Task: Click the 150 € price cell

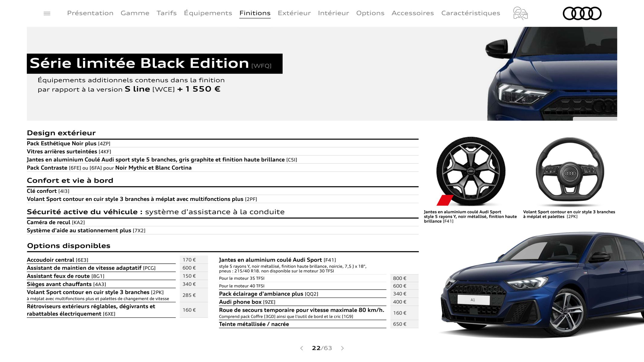Action: pos(194,276)
